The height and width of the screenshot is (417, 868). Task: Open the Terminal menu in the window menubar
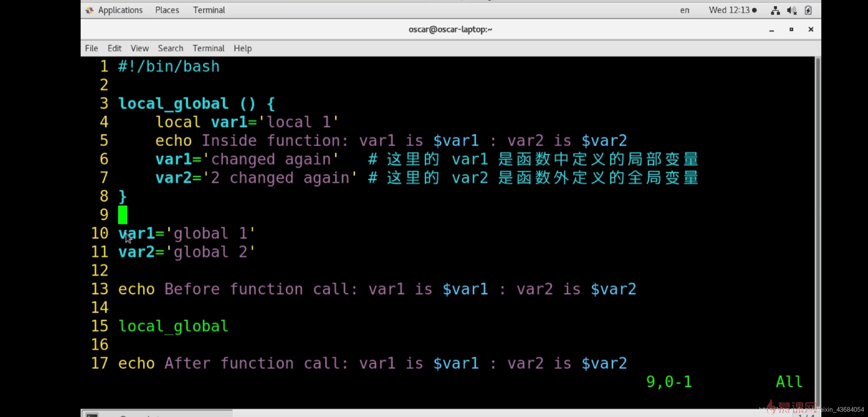pyautogui.click(x=209, y=48)
